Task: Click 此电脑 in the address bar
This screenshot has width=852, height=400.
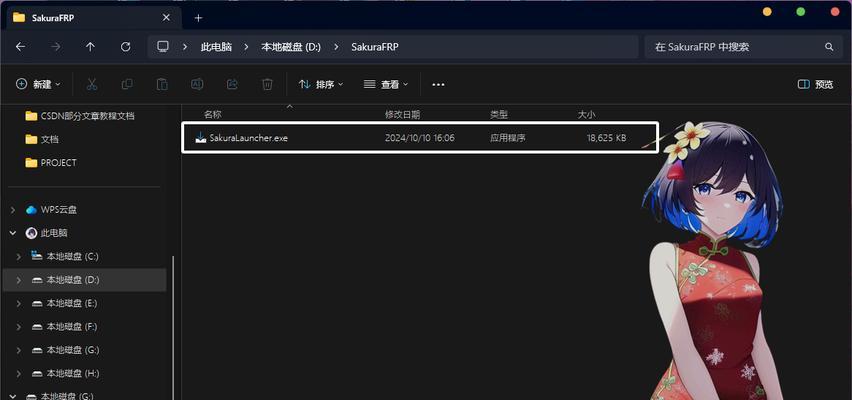Action: click(x=216, y=47)
